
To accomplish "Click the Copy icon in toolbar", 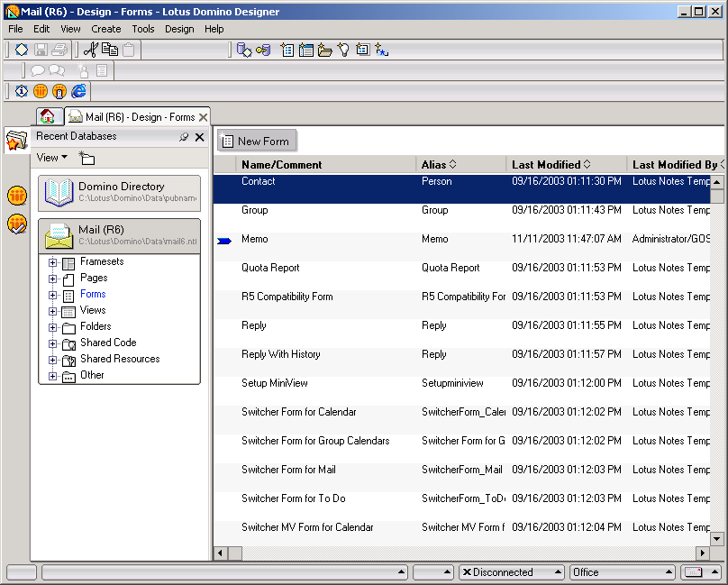I will 110,50.
